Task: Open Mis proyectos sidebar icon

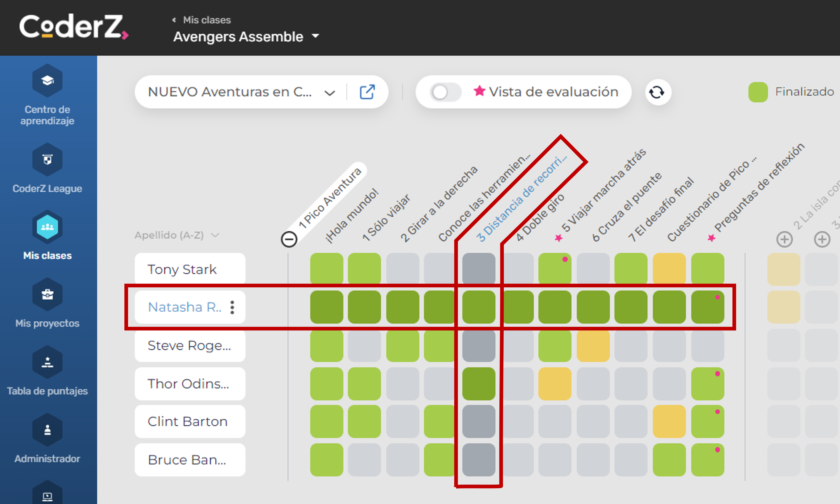Action: tap(47, 294)
